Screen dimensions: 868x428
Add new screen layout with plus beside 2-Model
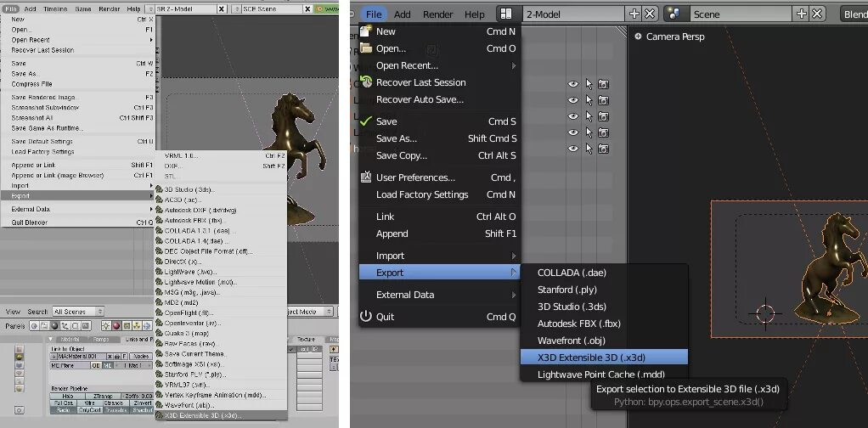[x=634, y=14]
